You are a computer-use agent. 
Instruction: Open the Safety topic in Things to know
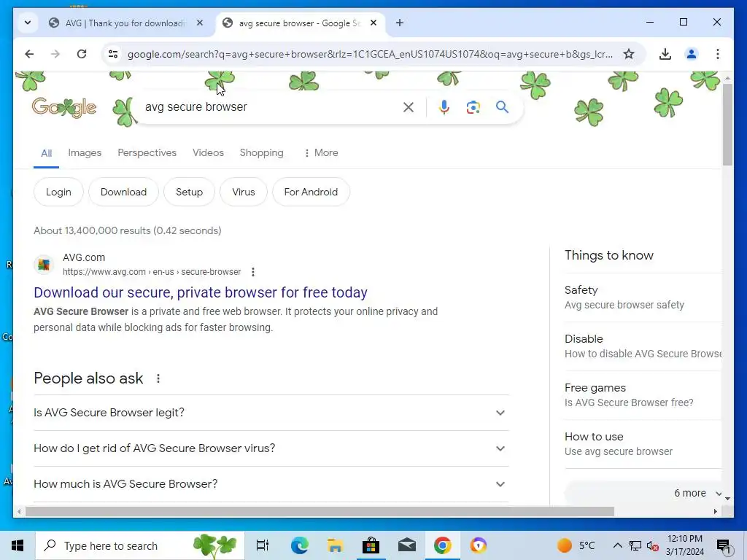pos(643,297)
